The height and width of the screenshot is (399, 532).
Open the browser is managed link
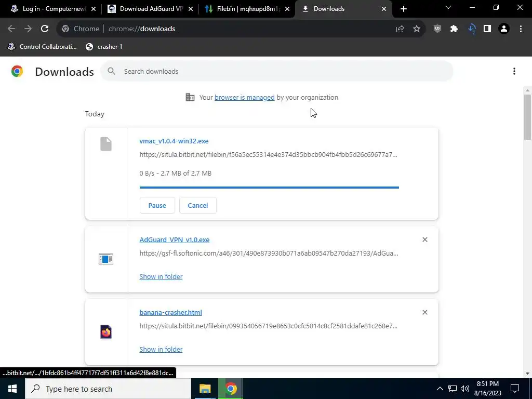(244, 97)
